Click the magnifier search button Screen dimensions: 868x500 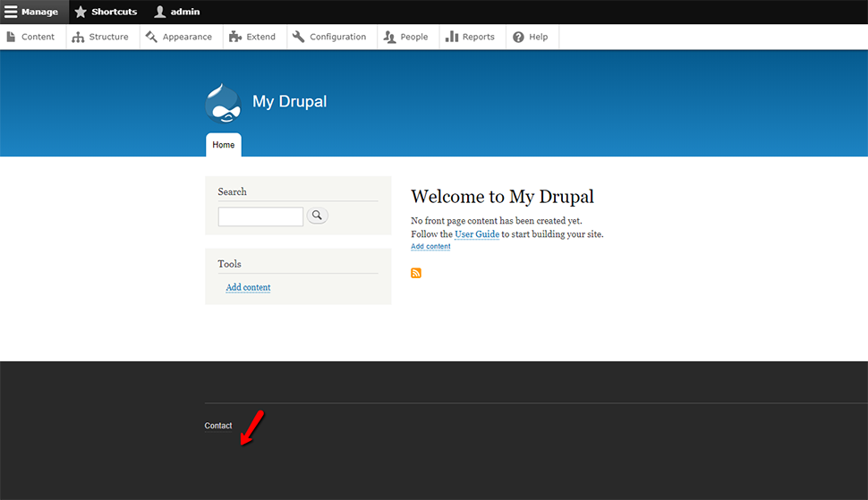coord(318,216)
